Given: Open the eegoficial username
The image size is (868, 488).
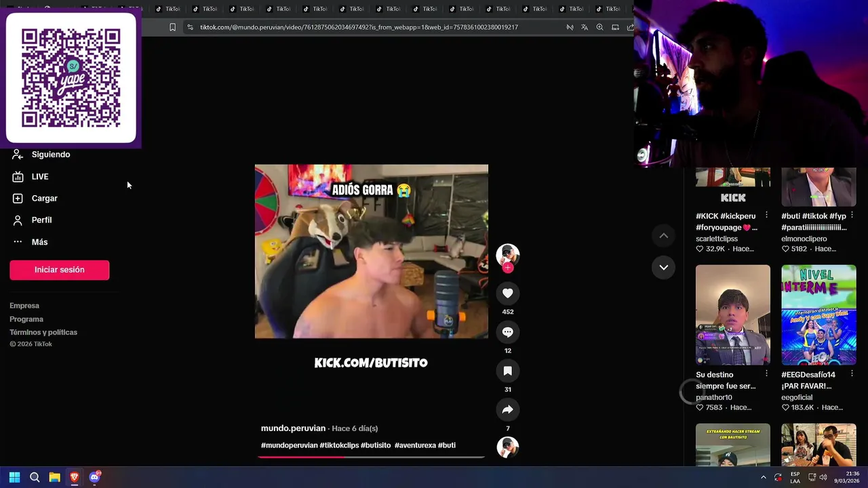Looking at the screenshot, I should click(x=797, y=397).
